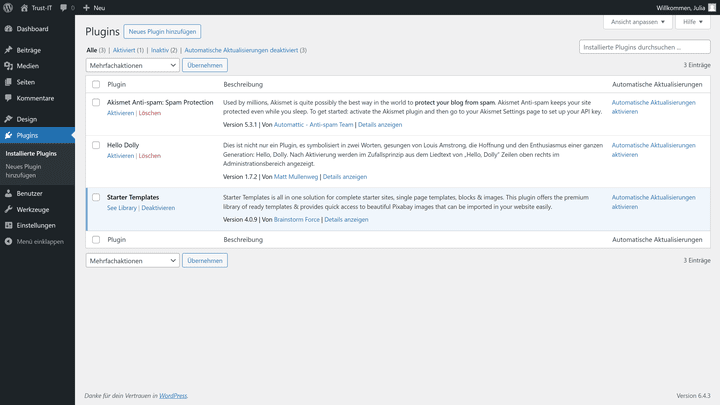
Task: Click the Einstellungen settings icon
Action: pyautogui.click(x=8, y=225)
